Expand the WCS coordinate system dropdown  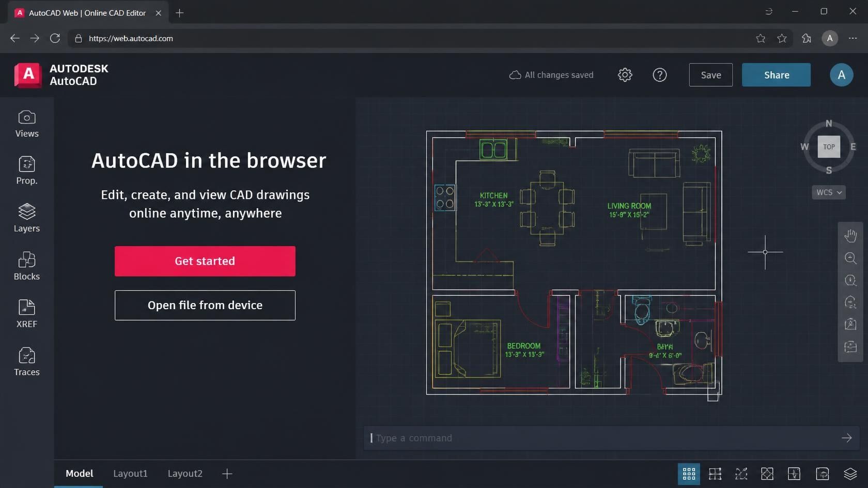pyautogui.click(x=829, y=192)
